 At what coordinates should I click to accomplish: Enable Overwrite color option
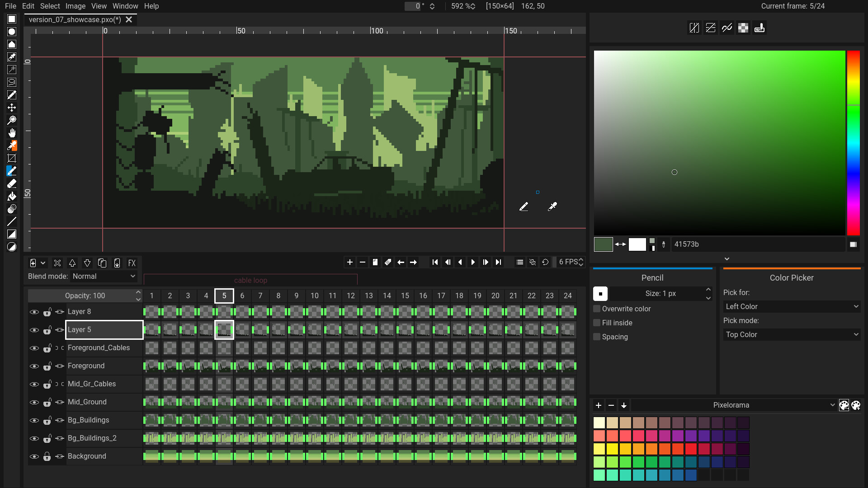597,309
